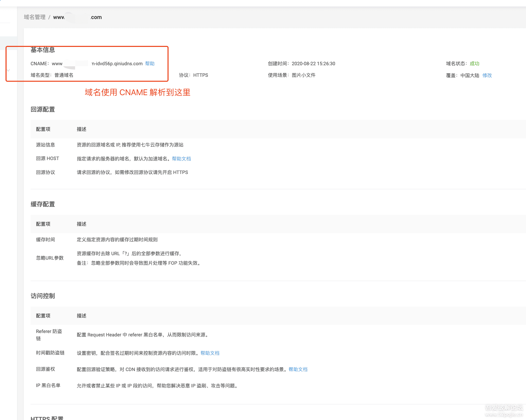
Task: Click the HTTPS 配置 heading at bottom
Action: 47,418
